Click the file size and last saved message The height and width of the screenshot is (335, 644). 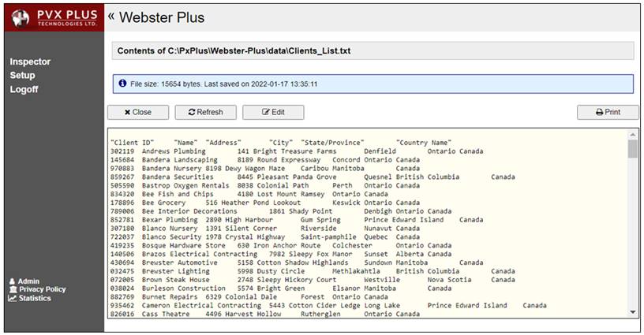pyautogui.click(x=224, y=84)
